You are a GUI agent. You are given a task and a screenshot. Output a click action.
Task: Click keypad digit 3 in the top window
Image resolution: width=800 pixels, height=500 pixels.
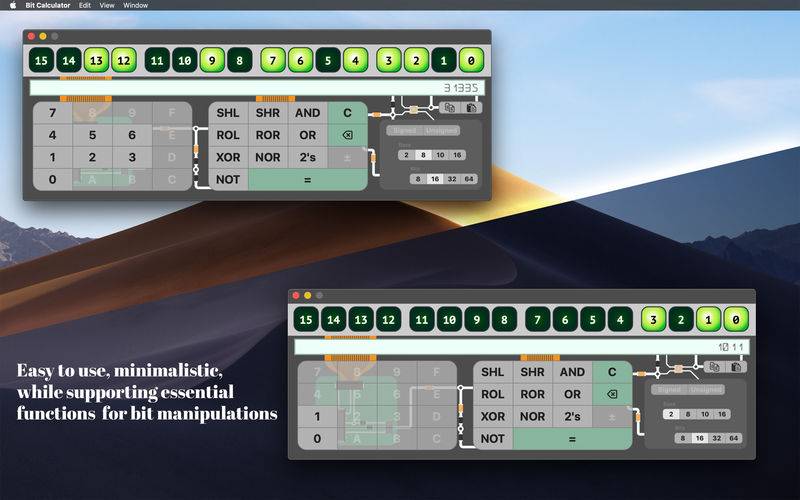[132, 157]
